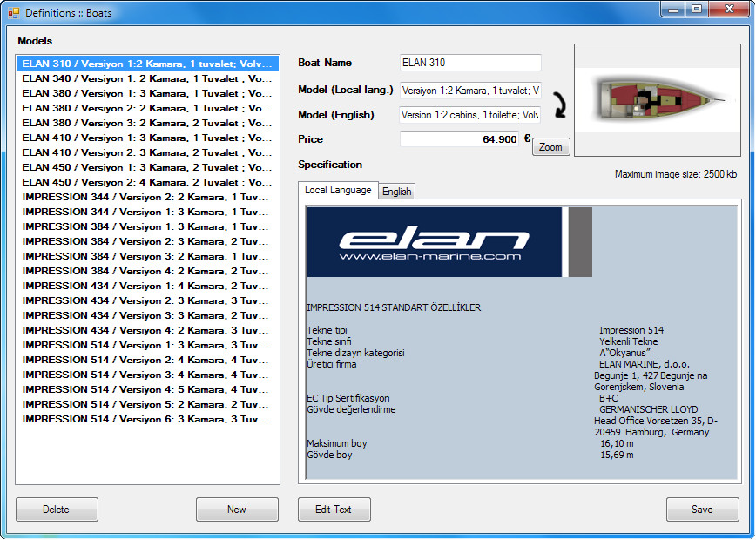
Task: Click the Delete button
Action: point(57,510)
